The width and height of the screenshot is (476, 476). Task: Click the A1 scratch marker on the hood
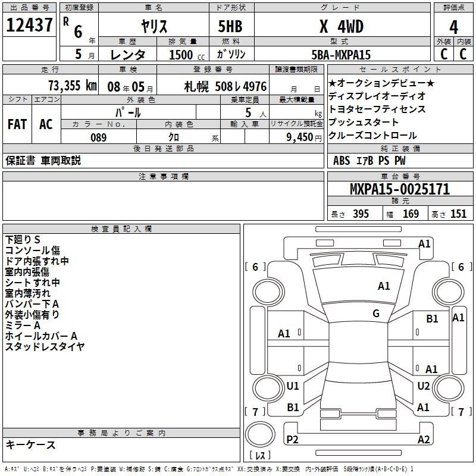coord(384,286)
